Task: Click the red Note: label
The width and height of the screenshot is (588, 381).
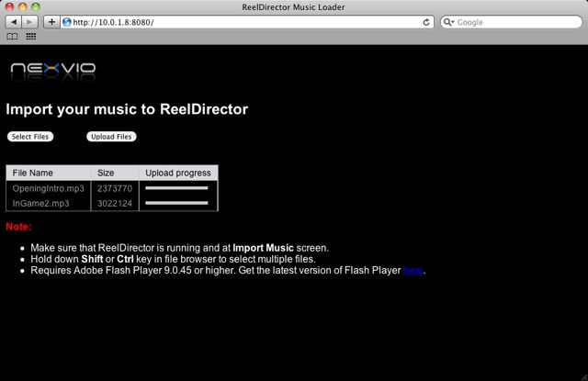Action: (x=18, y=227)
